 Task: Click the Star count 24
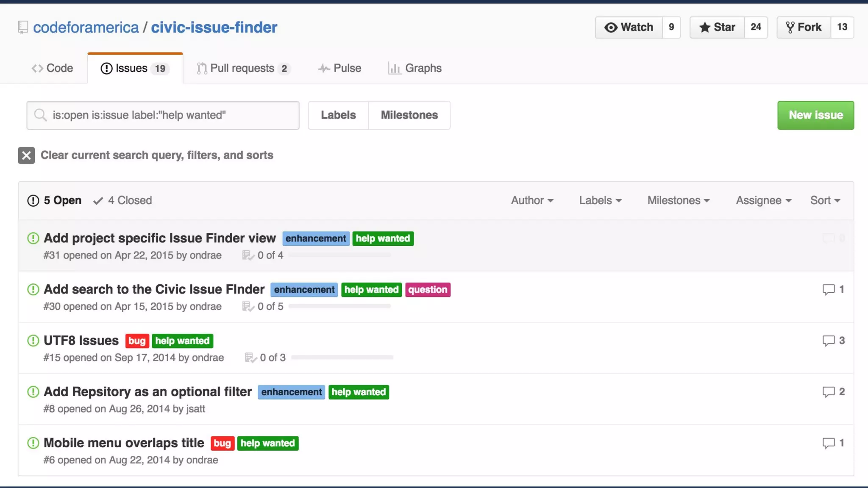(x=756, y=28)
